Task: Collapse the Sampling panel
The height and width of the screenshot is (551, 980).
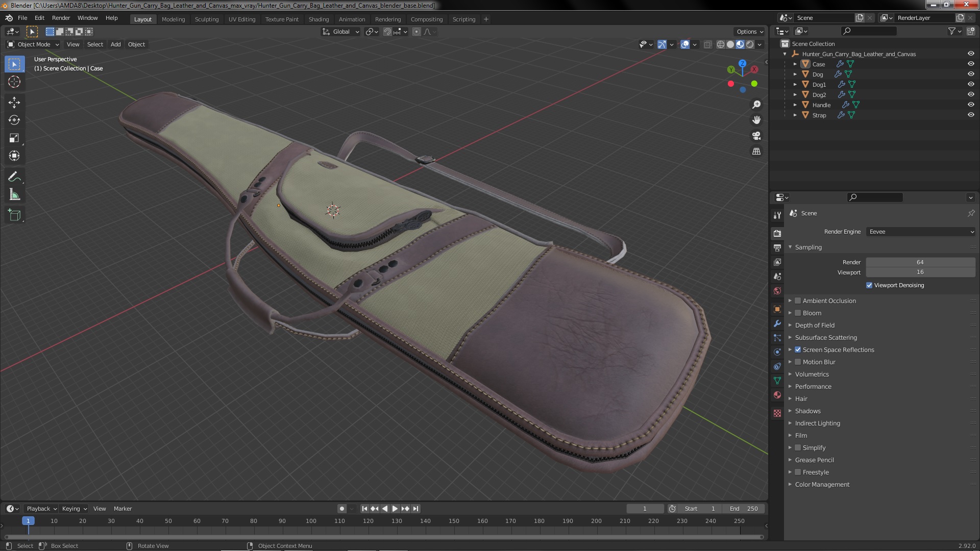Action: click(808, 247)
